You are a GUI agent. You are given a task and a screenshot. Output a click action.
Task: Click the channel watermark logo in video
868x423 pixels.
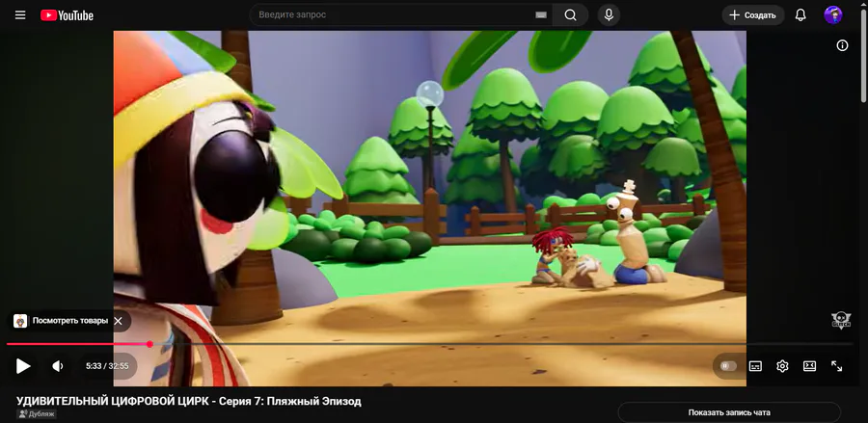(841, 320)
